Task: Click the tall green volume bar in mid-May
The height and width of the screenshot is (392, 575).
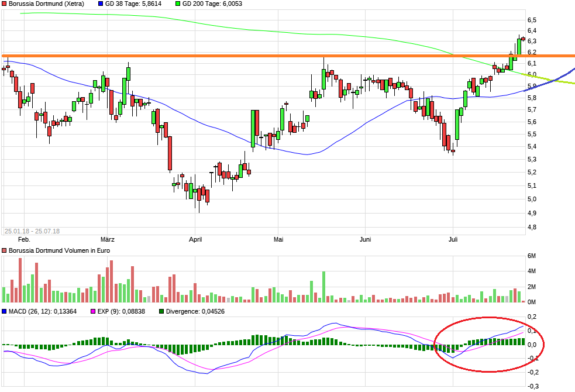Action: pyautogui.click(x=324, y=287)
